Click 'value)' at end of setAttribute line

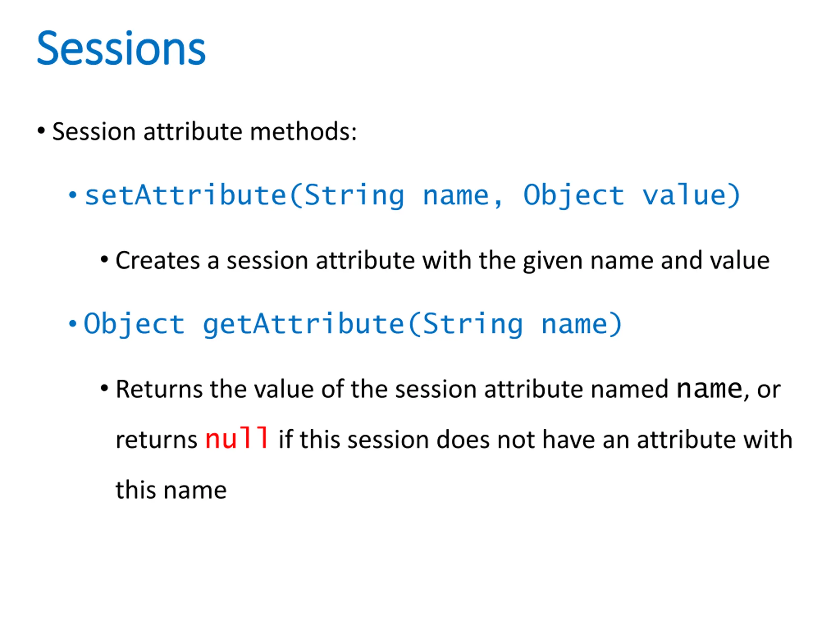click(x=691, y=195)
